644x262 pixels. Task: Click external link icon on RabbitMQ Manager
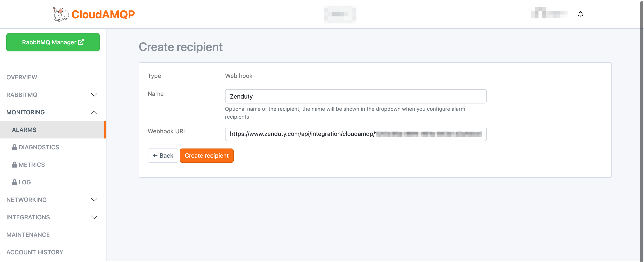[x=81, y=42]
